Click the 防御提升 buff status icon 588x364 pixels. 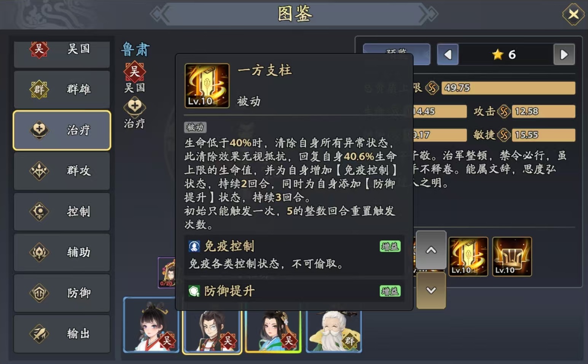pos(194,291)
